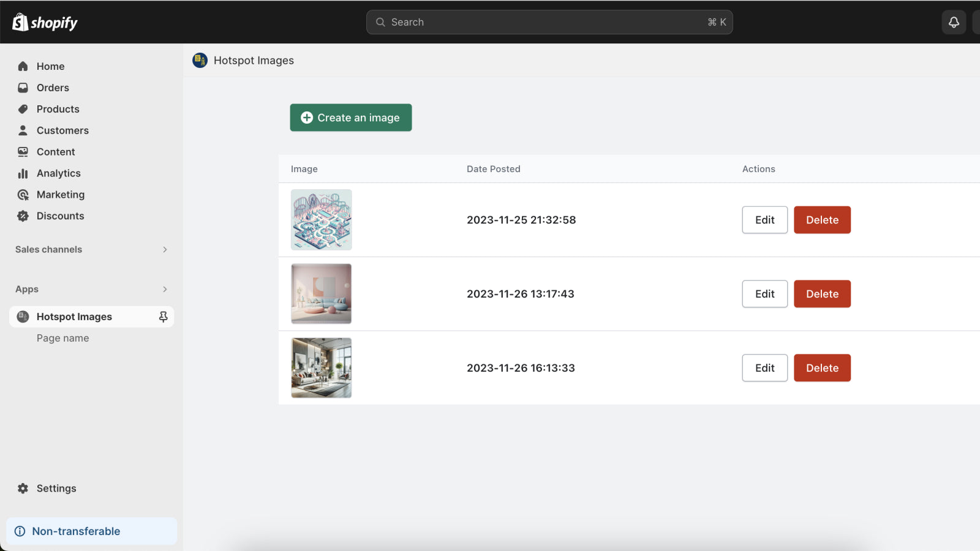Click the plus icon on Create an image
The width and height of the screenshot is (980, 551).
307,118
